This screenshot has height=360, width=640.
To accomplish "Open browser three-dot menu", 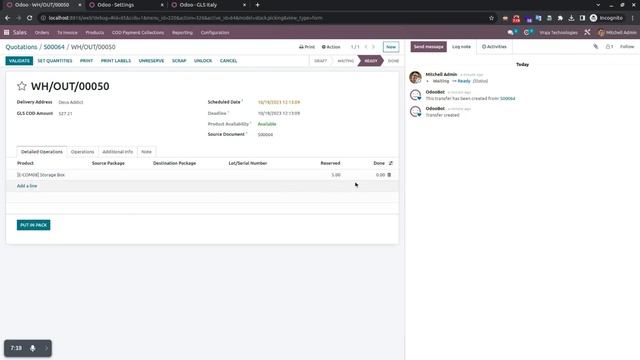I will [633, 18].
